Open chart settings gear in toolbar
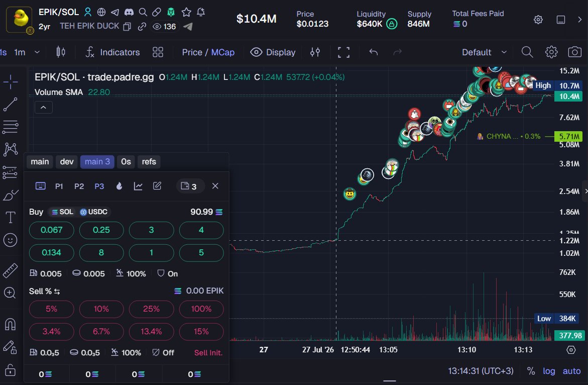The height and width of the screenshot is (385, 588). [551, 52]
